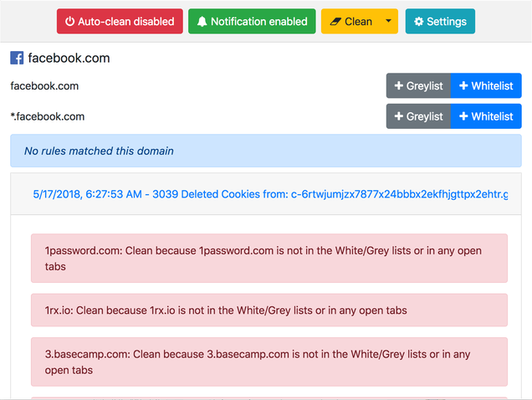The image size is (532, 400).
Task: Click the power icon on Auto-clean
Action: pos(70,22)
